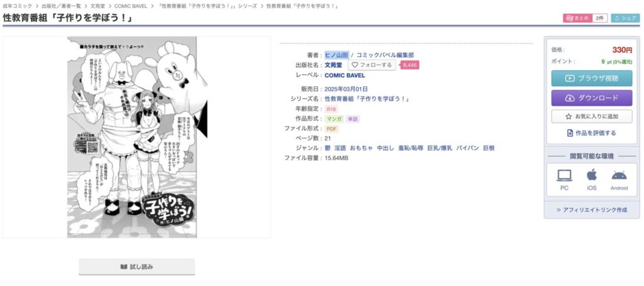Click the book icon on 試し読み button
This screenshot has width=644, height=286.
coord(124,266)
